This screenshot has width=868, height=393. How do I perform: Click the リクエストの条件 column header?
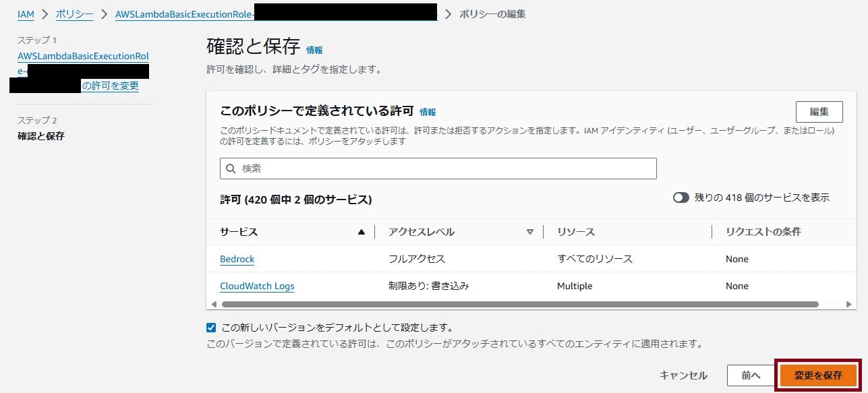pyautogui.click(x=763, y=232)
